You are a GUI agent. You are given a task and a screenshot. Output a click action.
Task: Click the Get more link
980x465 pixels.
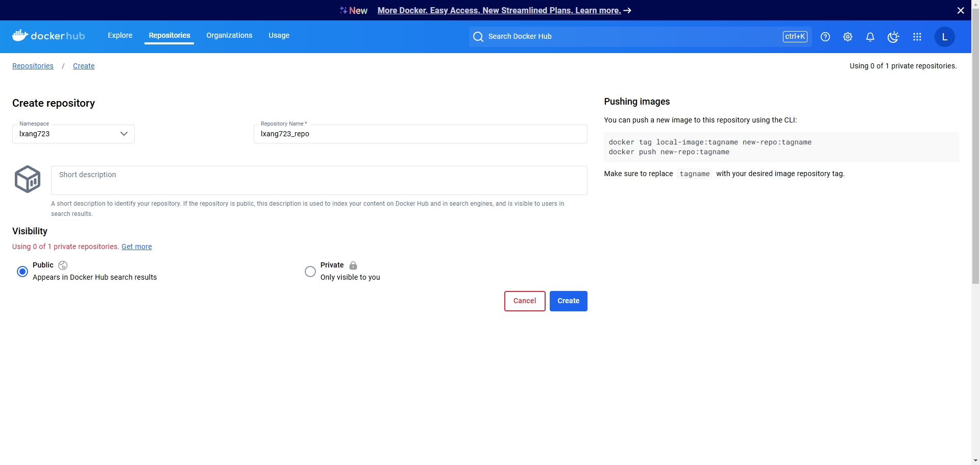pos(137,247)
